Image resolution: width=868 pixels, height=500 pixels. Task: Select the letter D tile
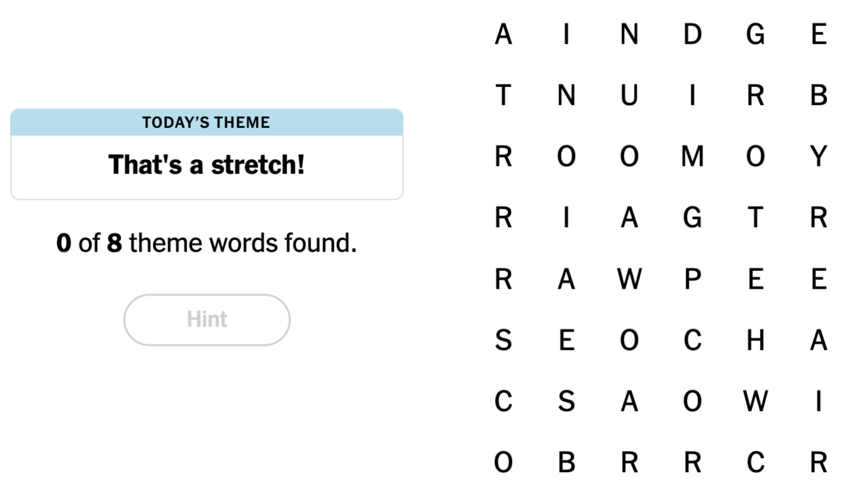(x=692, y=34)
